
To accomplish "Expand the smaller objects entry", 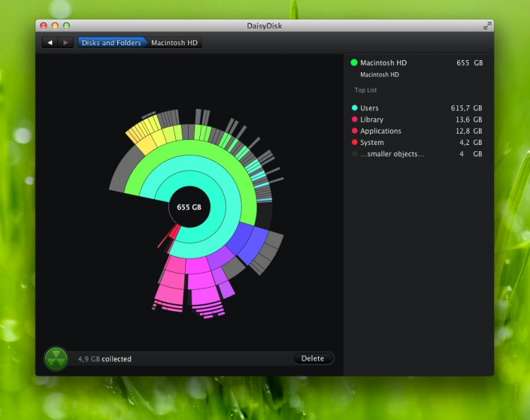I will coord(392,153).
